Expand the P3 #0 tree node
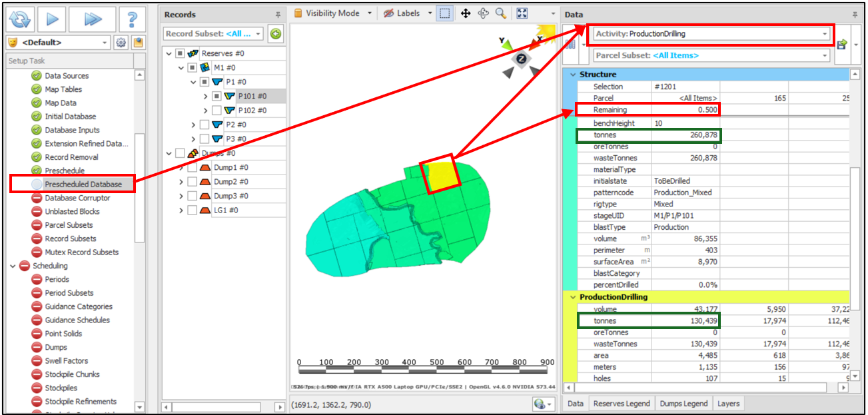Screen dimensions: 868x415 click(193, 139)
